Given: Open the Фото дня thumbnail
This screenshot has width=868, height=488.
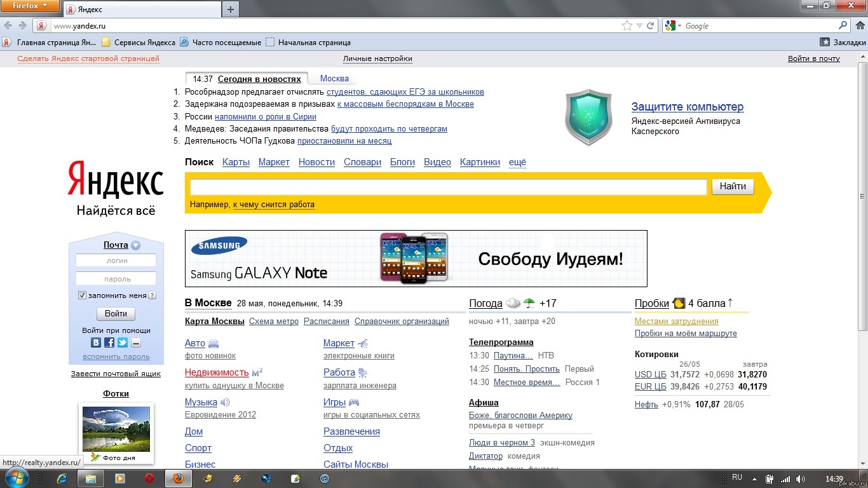Looking at the screenshot, I should (116, 429).
